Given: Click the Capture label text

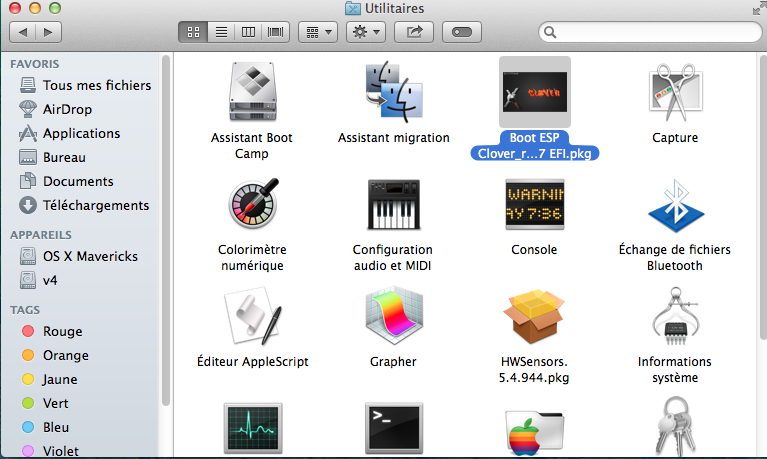Looking at the screenshot, I should 675,138.
